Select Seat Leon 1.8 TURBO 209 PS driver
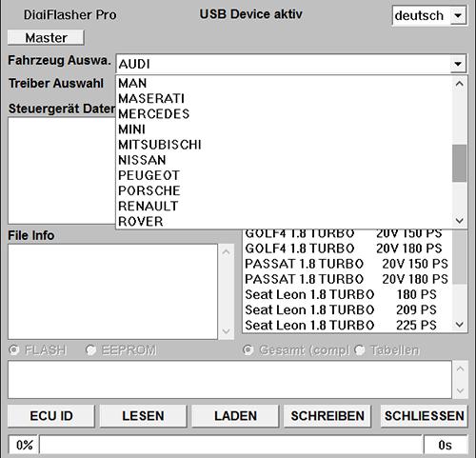Image resolution: width=476 pixels, height=458 pixels. click(x=347, y=309)
